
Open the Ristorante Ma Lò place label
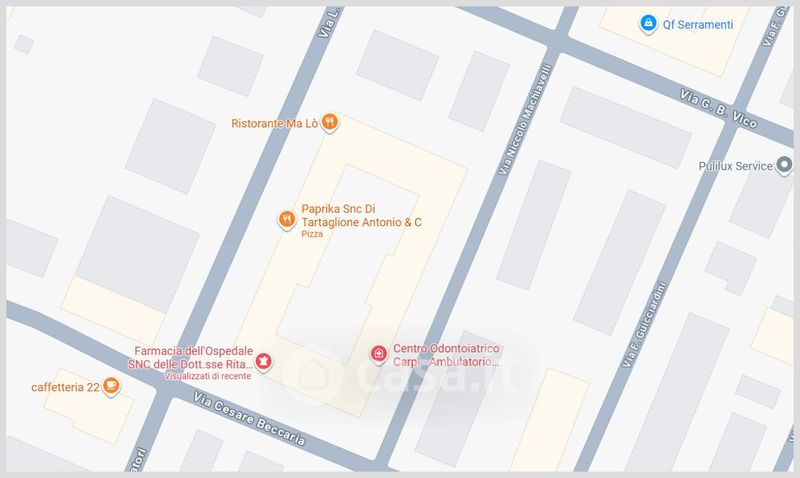(x=274, y=123)
